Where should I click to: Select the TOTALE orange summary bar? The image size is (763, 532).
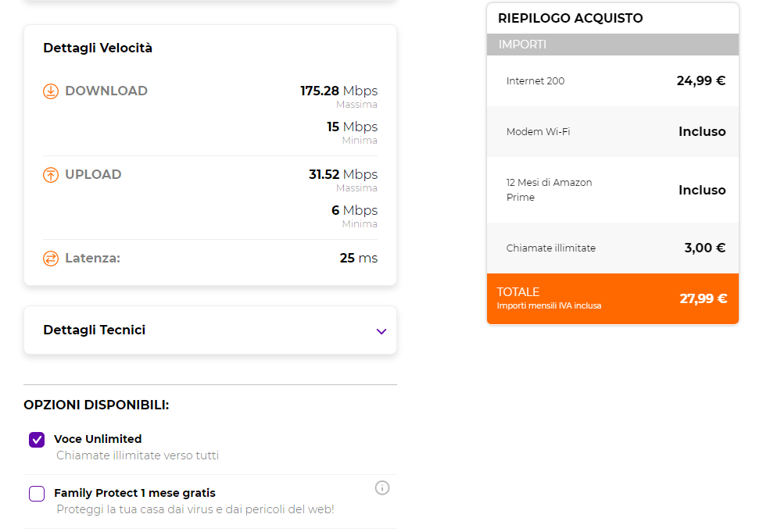613,298
